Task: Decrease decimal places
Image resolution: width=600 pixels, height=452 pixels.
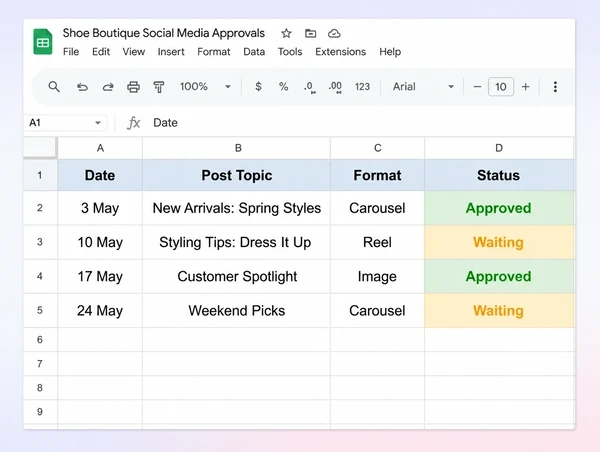Action: pos(309,87)
